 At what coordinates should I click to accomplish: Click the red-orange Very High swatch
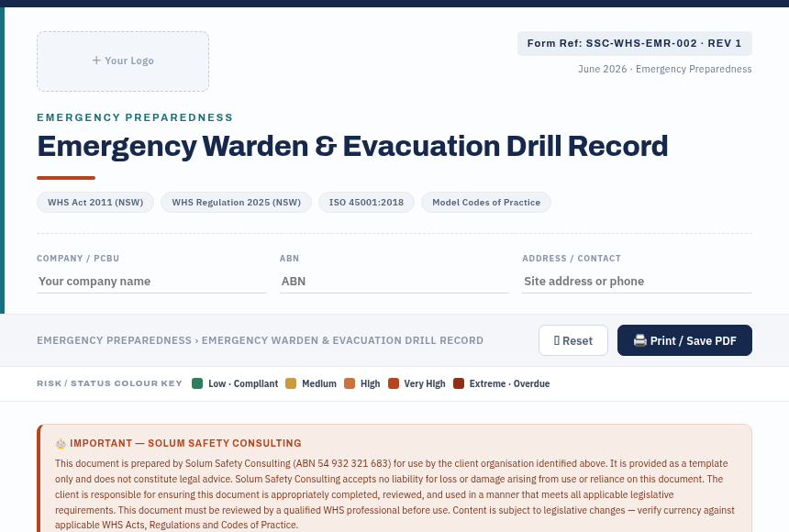click(394, 383)
